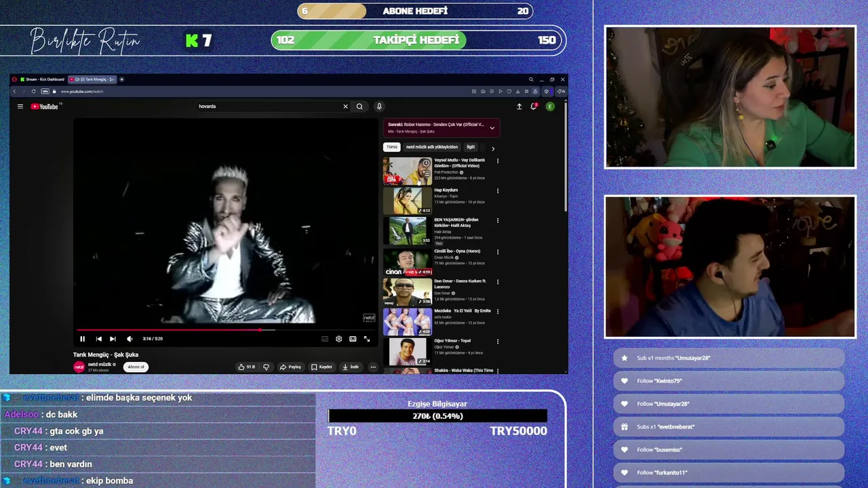This screenshot has height=488, width=868.
Task: Start voice search with the microphone
Action: (379, 106)
